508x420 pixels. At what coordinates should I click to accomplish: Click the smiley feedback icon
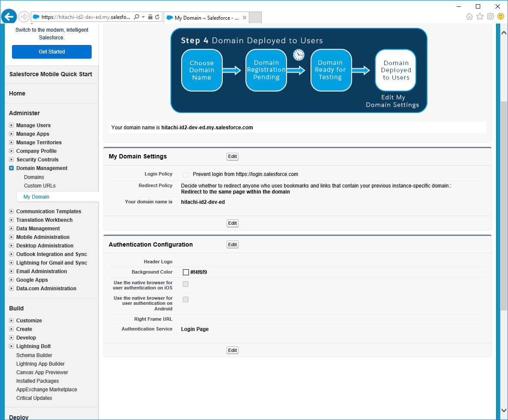pyautogui.click(x=500, y=17)
